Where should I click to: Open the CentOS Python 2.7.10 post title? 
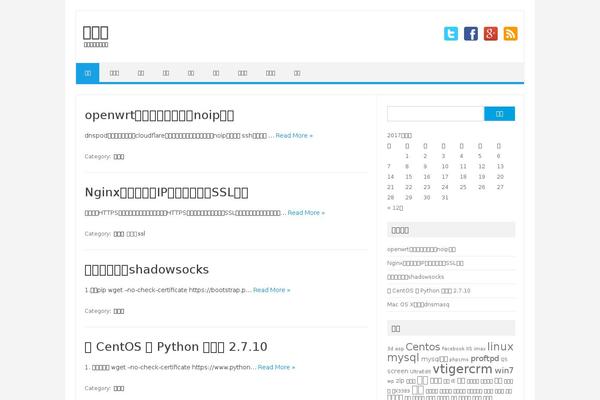click(176, 347)
